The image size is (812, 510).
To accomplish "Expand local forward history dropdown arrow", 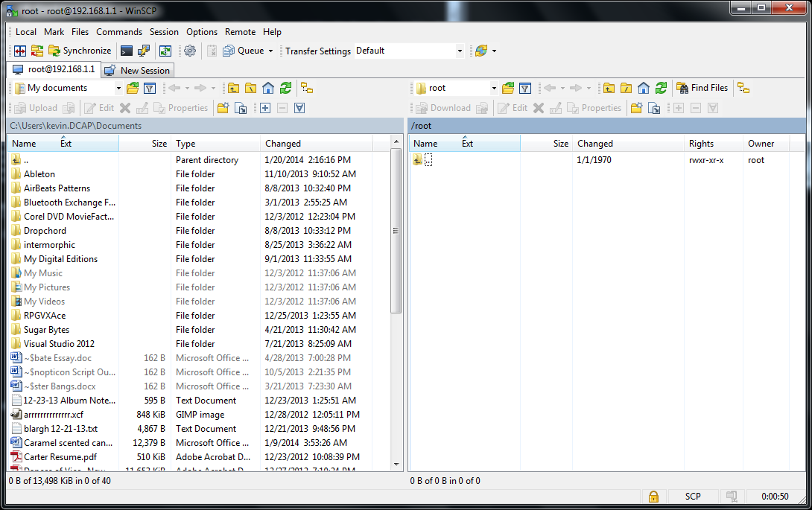I will [x=213, y=88].
